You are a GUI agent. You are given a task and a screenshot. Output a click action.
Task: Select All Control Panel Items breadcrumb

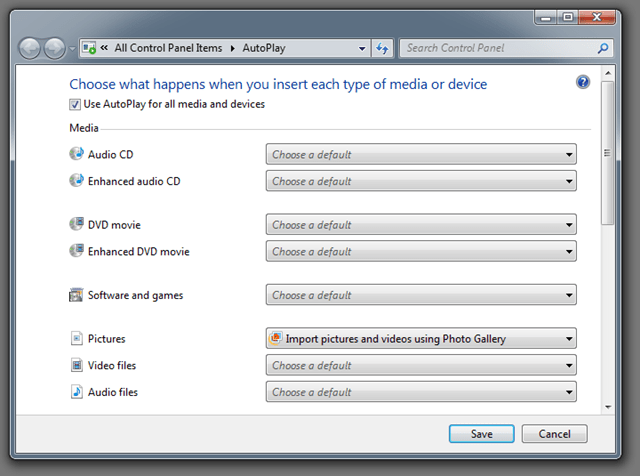pos(169,48)
